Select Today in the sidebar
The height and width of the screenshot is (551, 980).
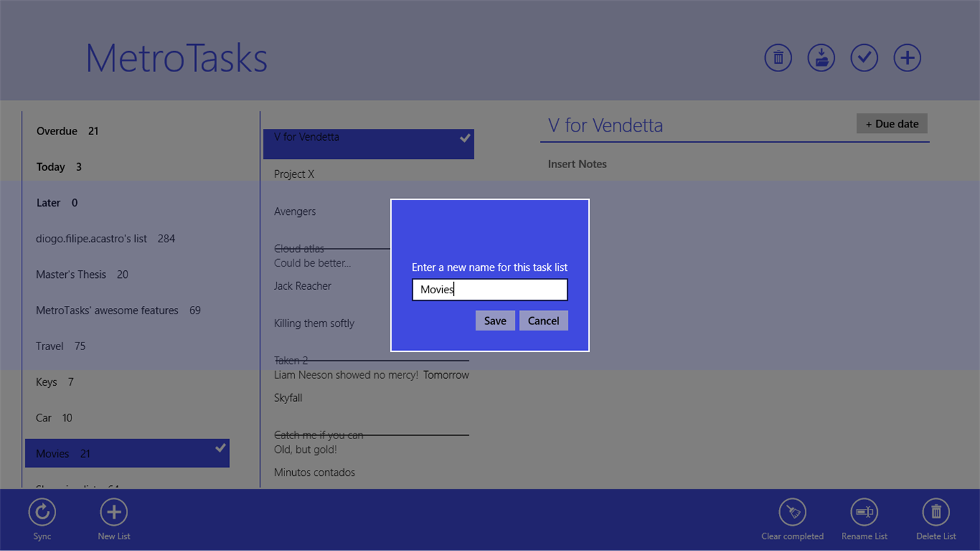[50, 167]
